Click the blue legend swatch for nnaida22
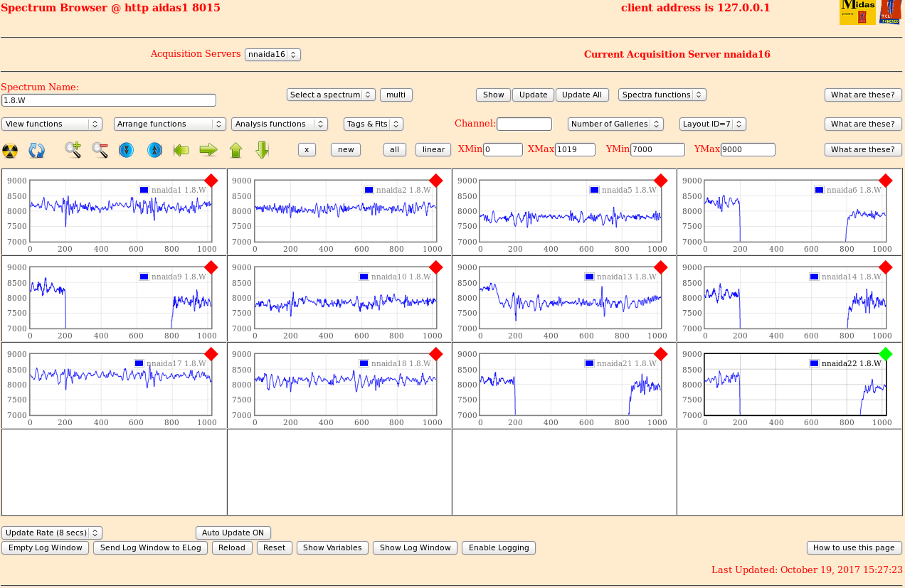 tap(814, 363)
